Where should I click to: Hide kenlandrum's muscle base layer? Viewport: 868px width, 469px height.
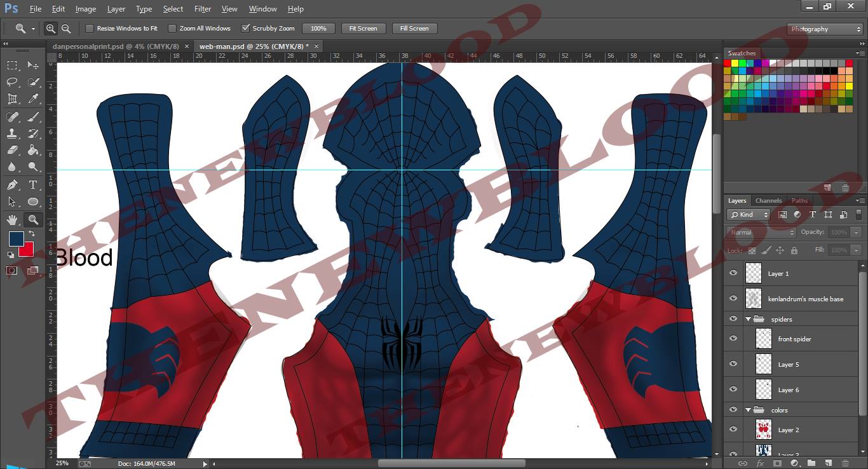733,298
